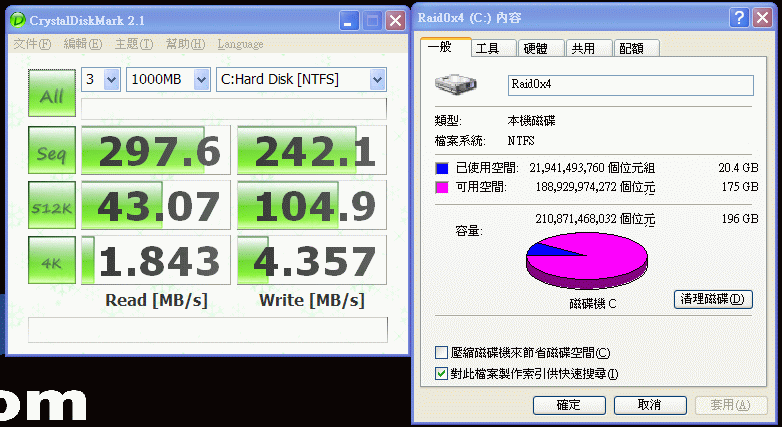Image resolution: width=782 pixels, height=427 pixels.
Task: Click the 20.4 GB used space text
Action: click(738, 168)
